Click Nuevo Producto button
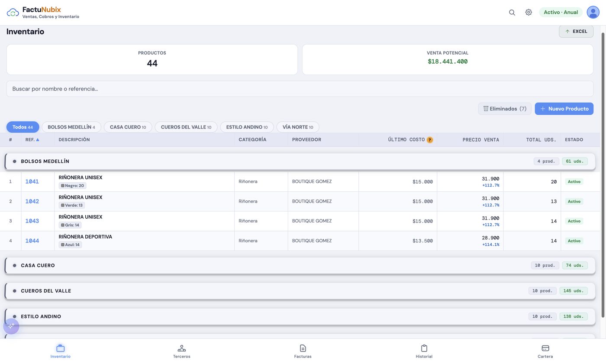 (564, 109)
